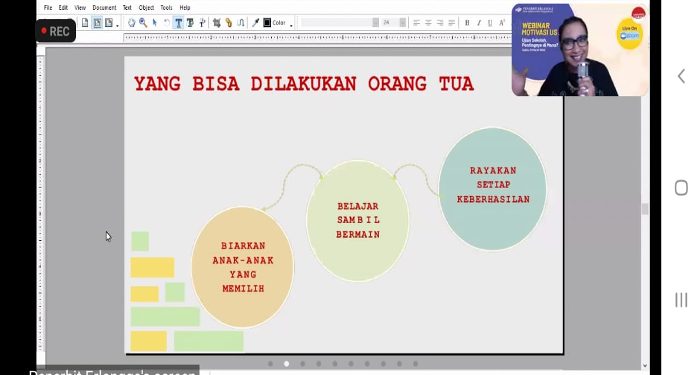Click the REC recording indicator
700x375 pixels.
pos(56,31)
